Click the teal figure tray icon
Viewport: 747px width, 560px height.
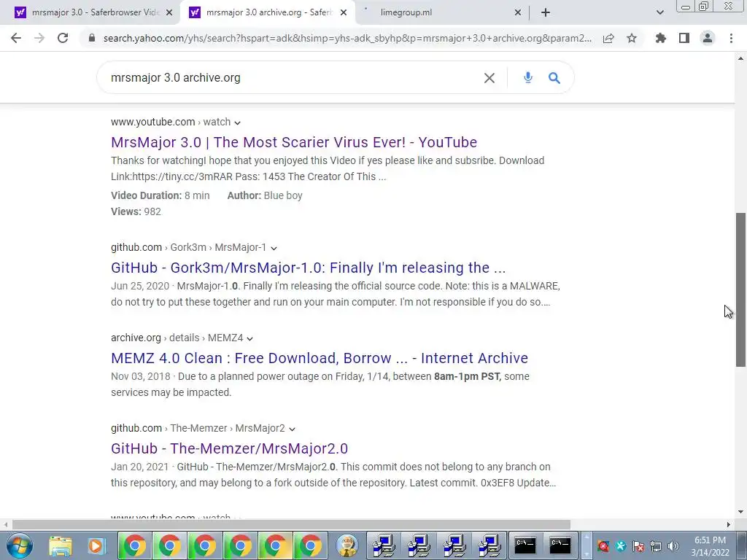[x=621, y=545]
